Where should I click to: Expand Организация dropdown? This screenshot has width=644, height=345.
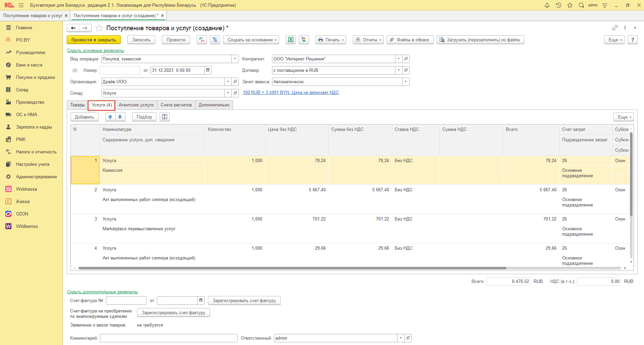(x=228, y=82)
